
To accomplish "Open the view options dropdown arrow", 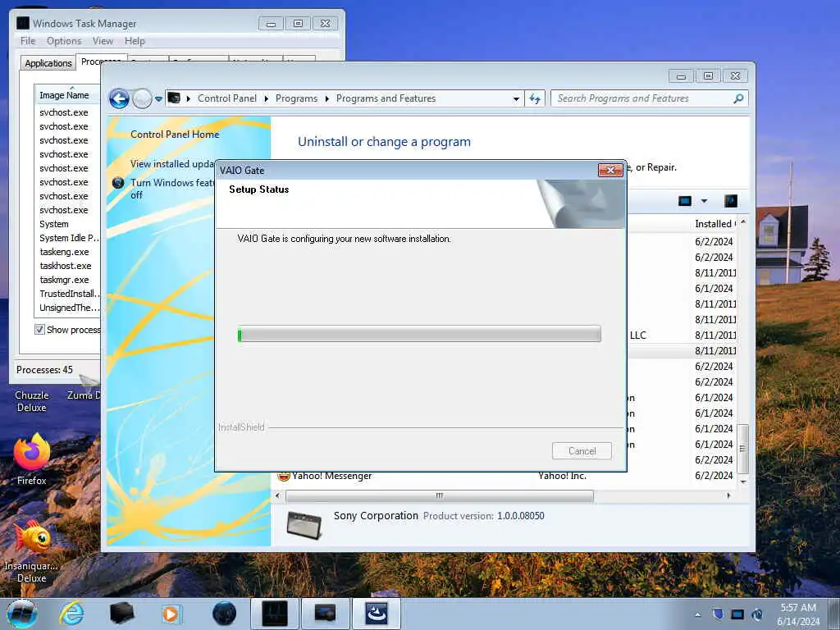I will pyautogui.click(x=704, y=201).
